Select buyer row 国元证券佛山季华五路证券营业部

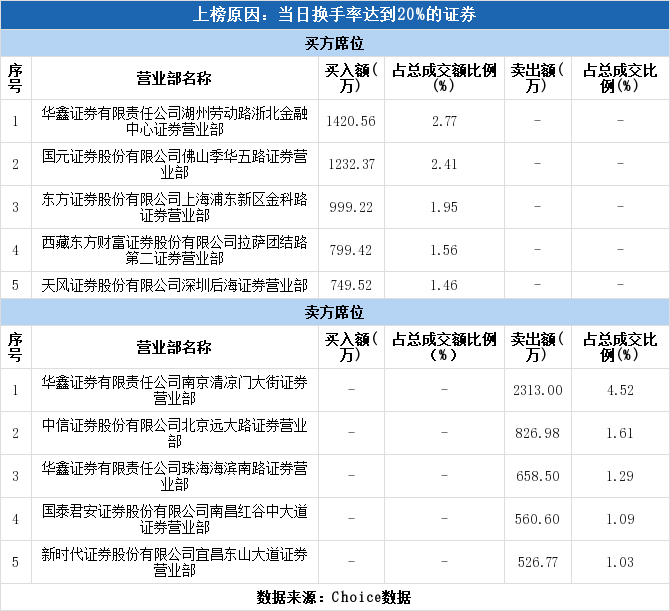[x=335, y=164]
